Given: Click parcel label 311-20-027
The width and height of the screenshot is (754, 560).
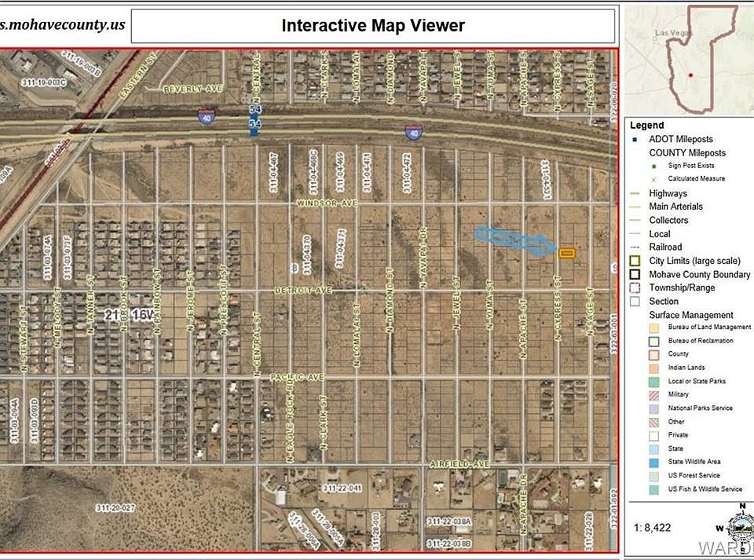Looking at the screenshot, I should (x=115, y=507).
